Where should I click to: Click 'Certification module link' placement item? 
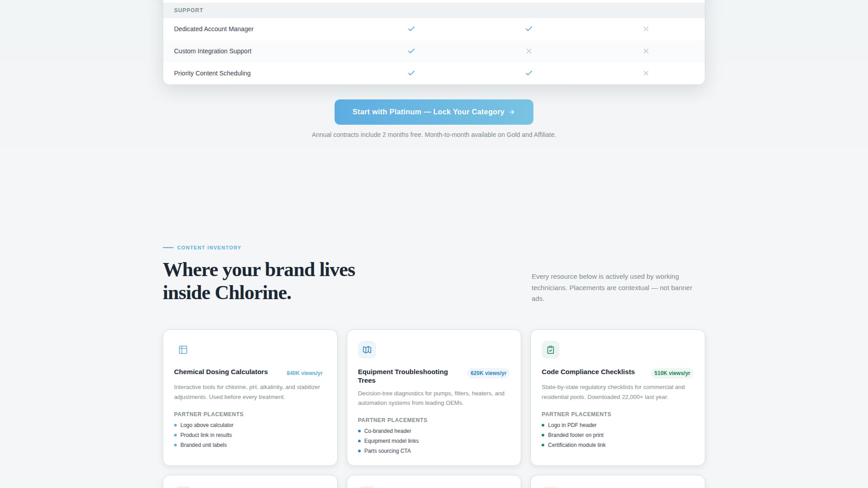[x=576, y=445]
